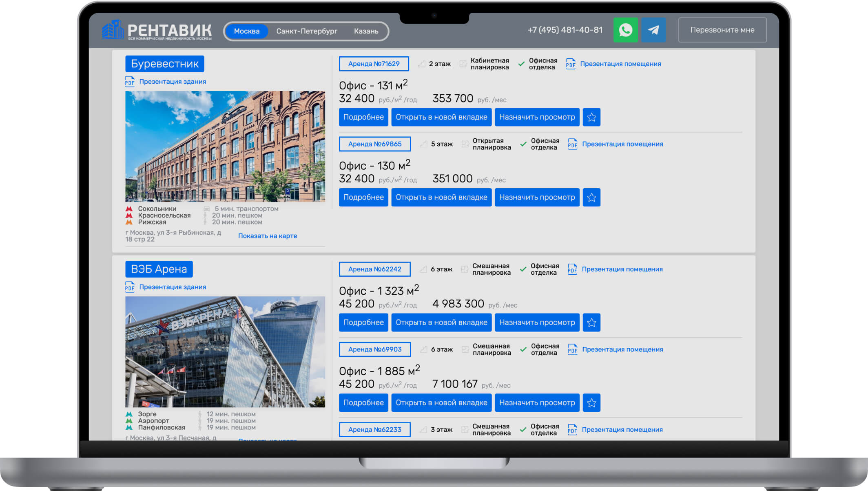868x491 pixels.
Task: Click the Telegram icon in header
Action: point(653,30)
